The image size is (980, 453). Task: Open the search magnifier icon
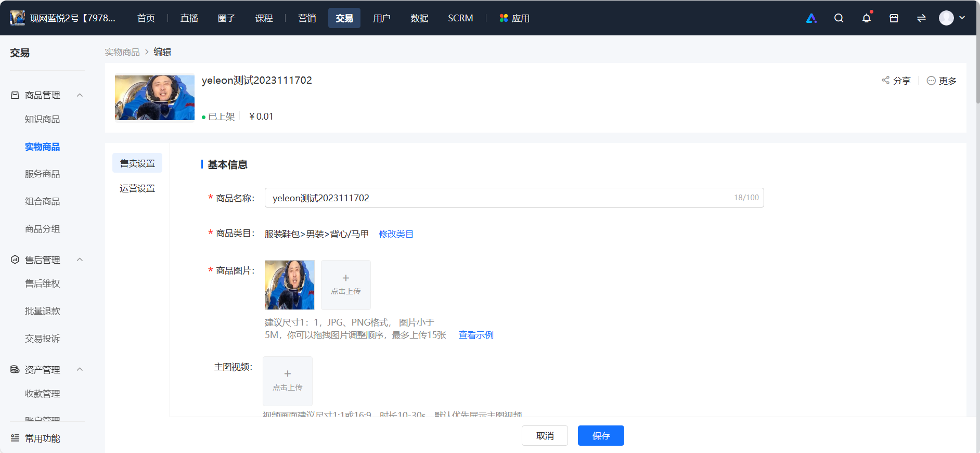[x=839, y=18]
